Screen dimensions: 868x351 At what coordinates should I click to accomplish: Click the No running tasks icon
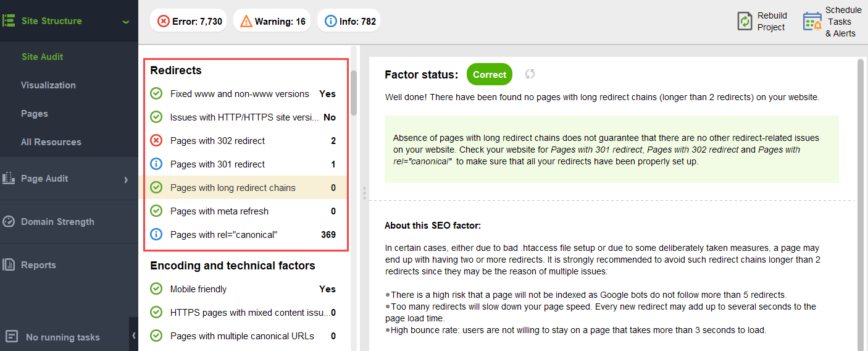click(x=12, y=337)
